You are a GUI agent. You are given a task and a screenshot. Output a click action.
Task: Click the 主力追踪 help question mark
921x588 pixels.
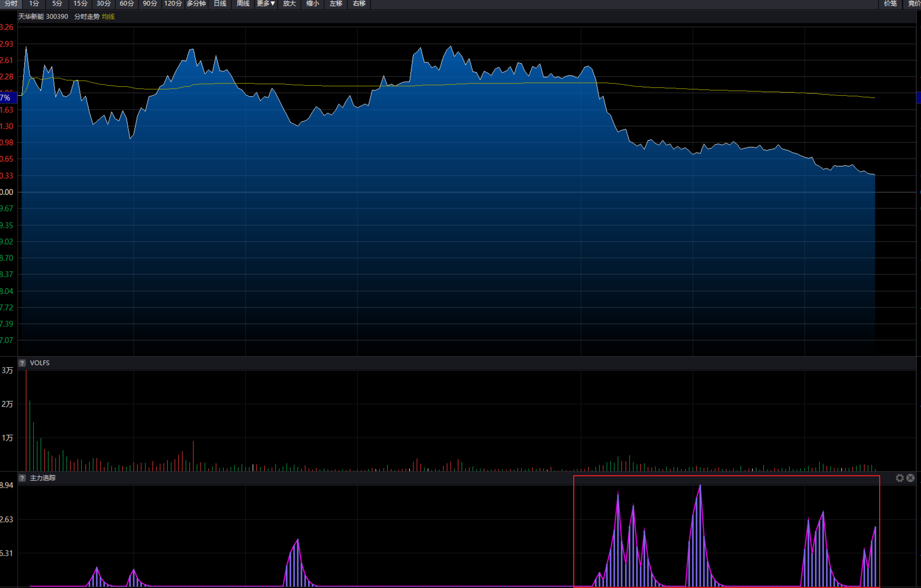tap(22, 478)
